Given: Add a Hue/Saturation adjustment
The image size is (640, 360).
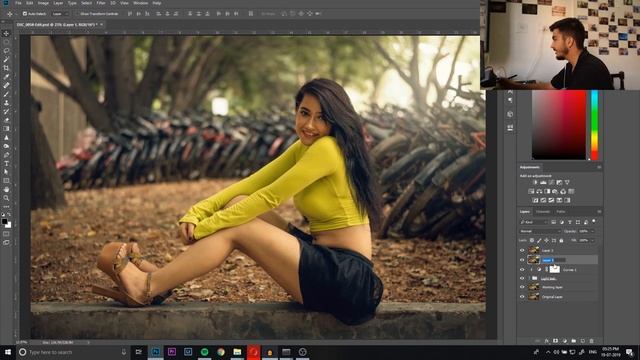Looking at the screenshot, I should (x=531, y=191).
